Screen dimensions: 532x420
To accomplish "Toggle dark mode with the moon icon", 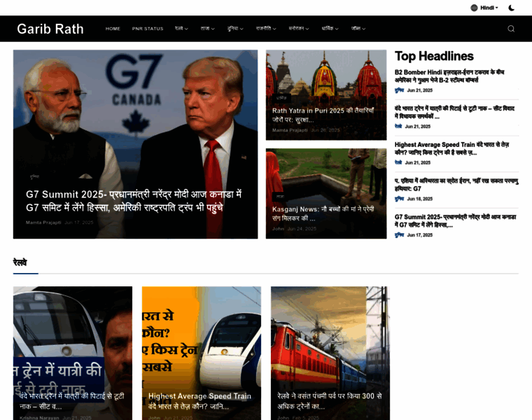I will (x=511, y=8).
